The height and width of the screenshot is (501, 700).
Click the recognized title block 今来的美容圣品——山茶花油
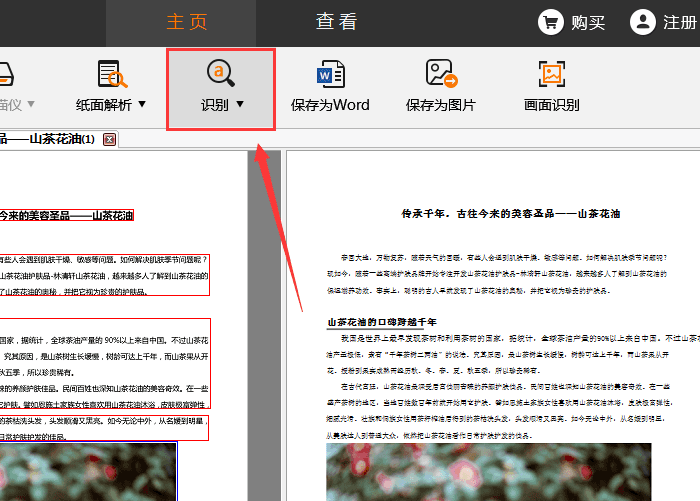[67, 216]
